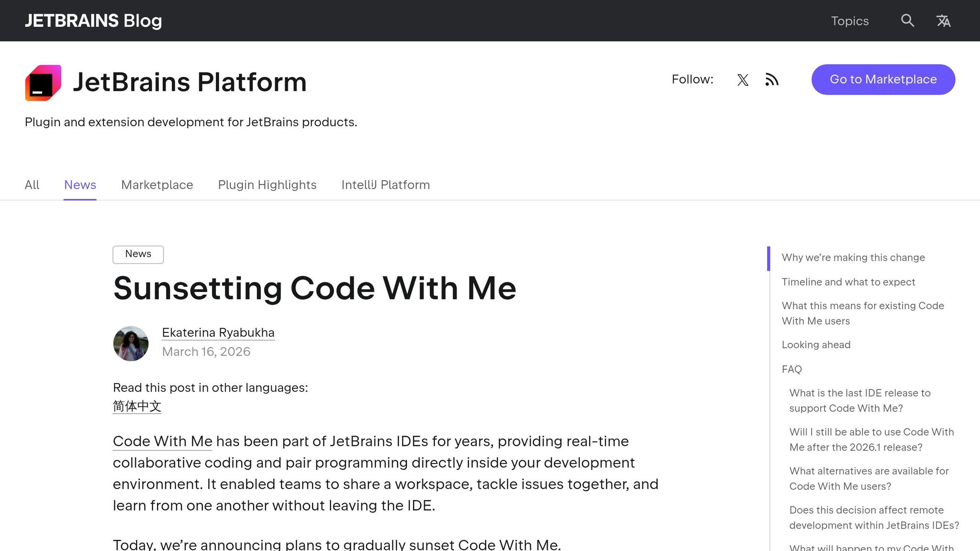The height and width of the screenshot is (551, 980).
Task: Open FAQ about using Code With Me after 2026.1
Action: [x=871, y=440]
